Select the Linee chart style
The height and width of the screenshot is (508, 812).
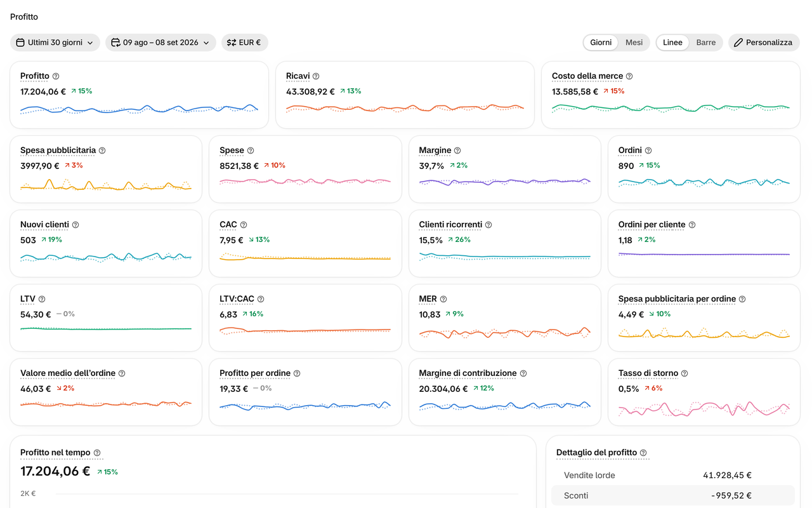pos(672,43)
